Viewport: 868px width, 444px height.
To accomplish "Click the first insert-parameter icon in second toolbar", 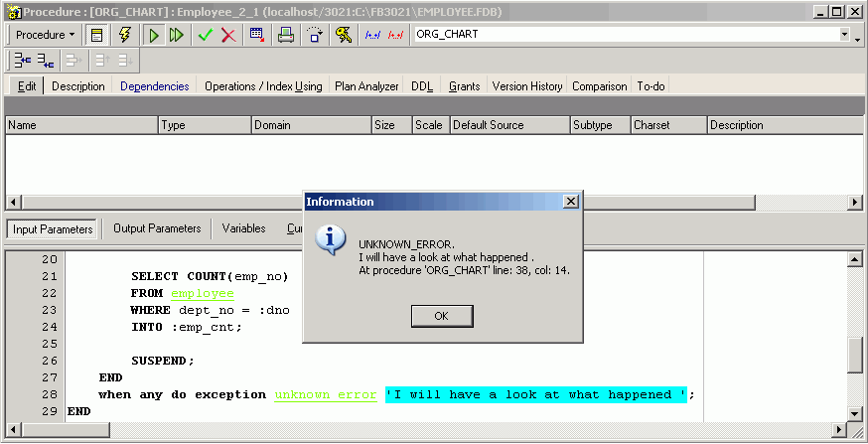I will coord(21,61).
